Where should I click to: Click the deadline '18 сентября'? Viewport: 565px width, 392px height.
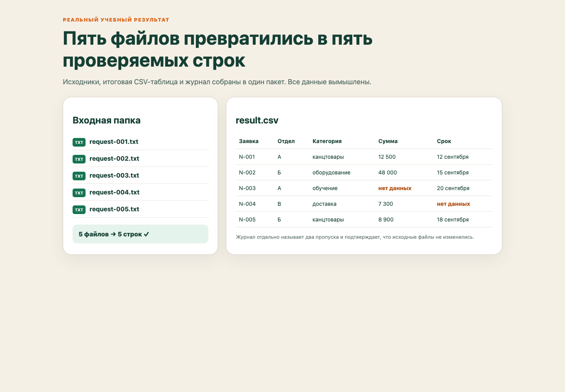(x=453, y=220)
